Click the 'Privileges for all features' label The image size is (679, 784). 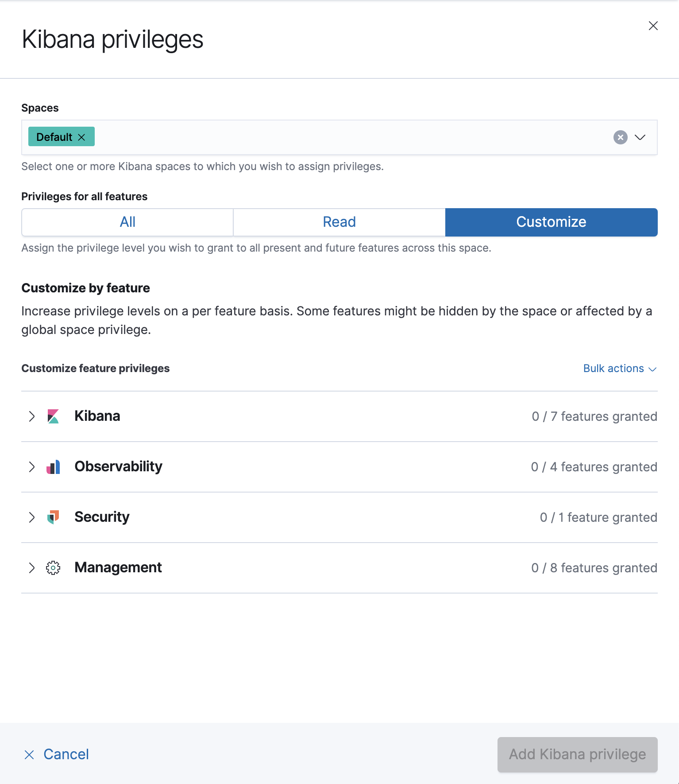[85, 196]
